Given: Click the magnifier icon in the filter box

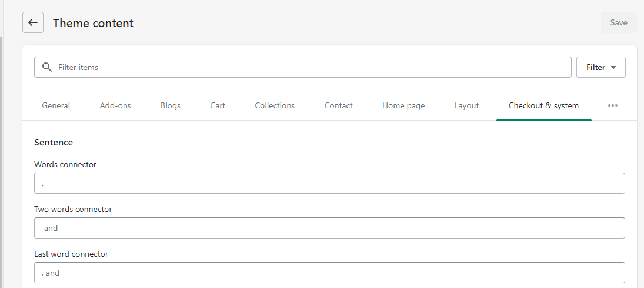Looking at the screenshot, I should pyautogui.click(x=47, y=67).
